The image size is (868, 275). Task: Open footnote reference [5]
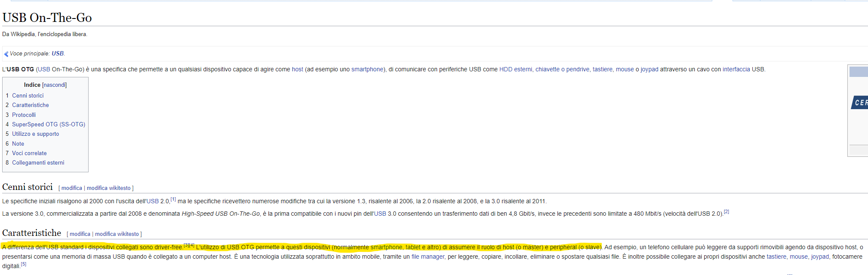pos(24,264)
